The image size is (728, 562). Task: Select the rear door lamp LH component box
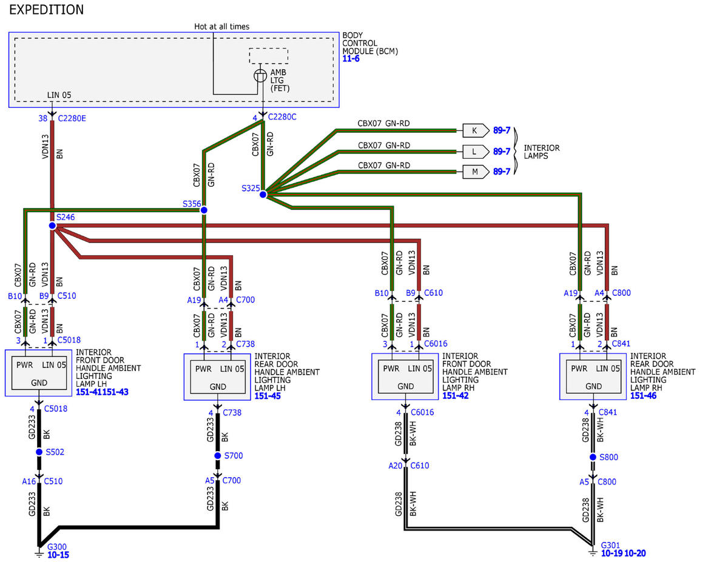(x=217, y=376)
